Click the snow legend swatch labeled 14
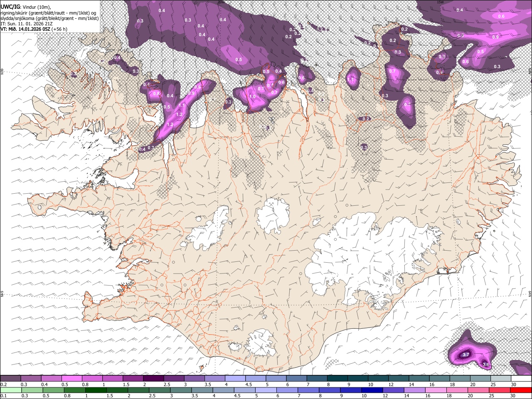 point(419,379)
